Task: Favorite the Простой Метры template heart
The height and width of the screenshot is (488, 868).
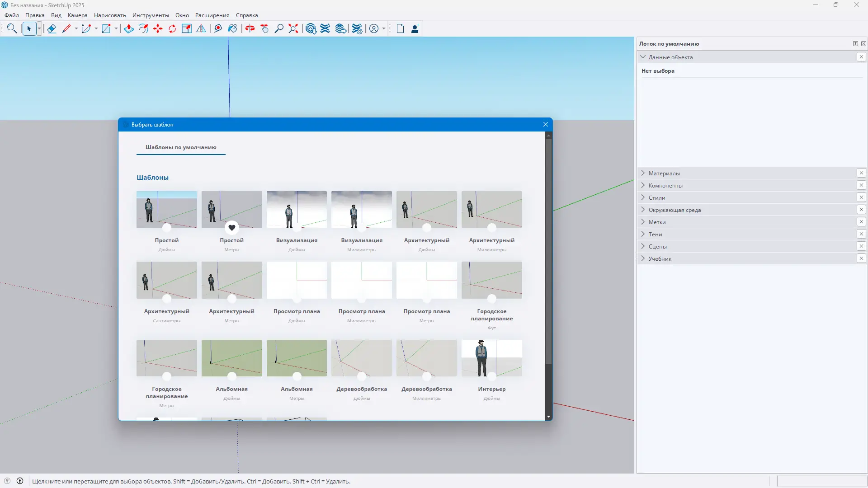Action: 232,228
